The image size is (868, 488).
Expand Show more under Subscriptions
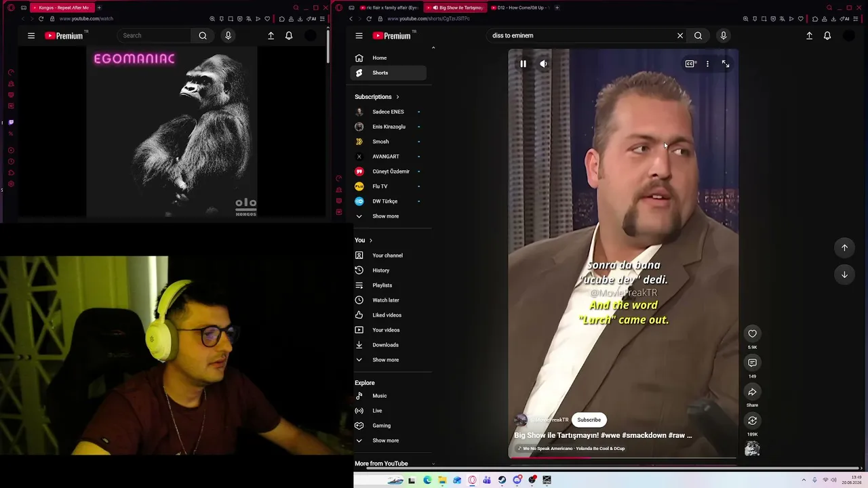click(389, 216)
